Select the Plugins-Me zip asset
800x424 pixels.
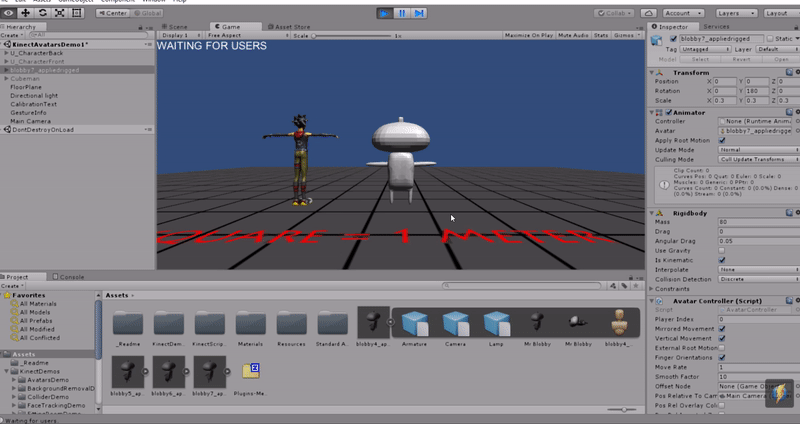251,371
